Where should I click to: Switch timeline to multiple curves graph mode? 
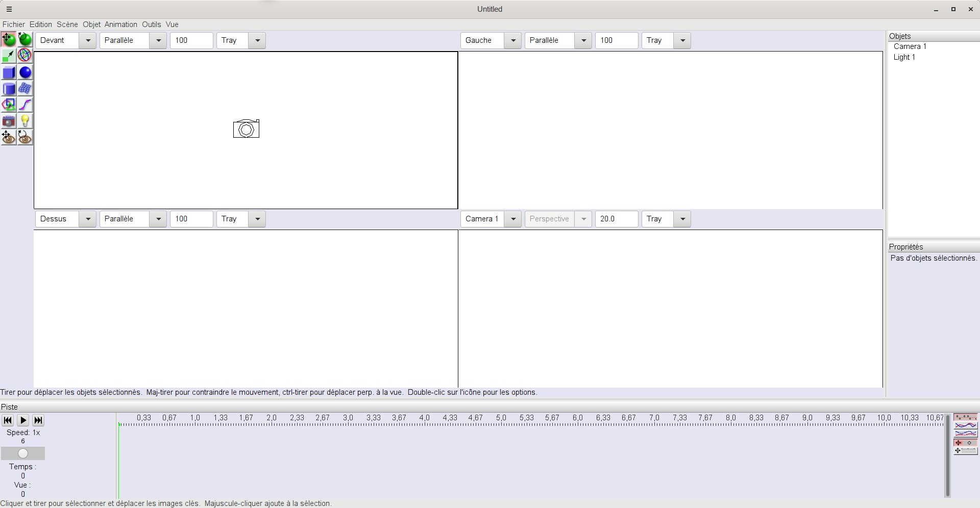[x=965, y=434]
